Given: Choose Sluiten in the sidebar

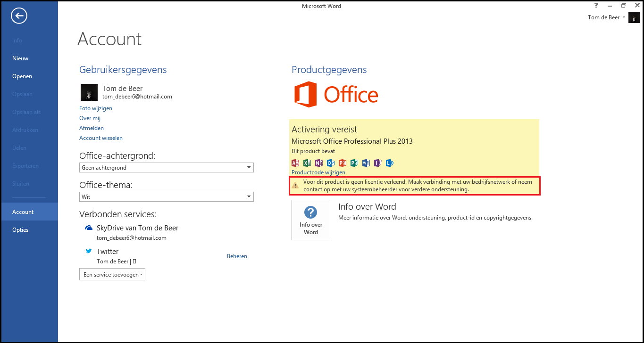Looking at the screenshot, I should [29, 184].
